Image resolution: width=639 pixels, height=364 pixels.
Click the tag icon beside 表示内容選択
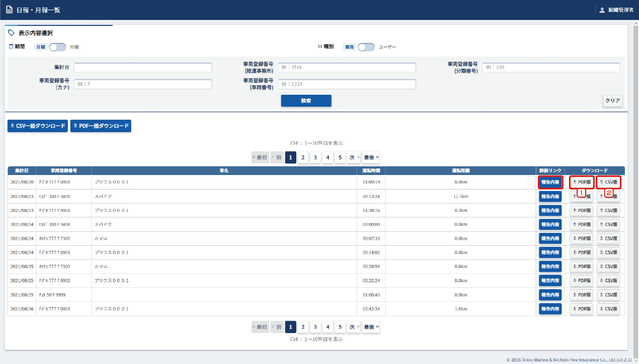(11, 33)
